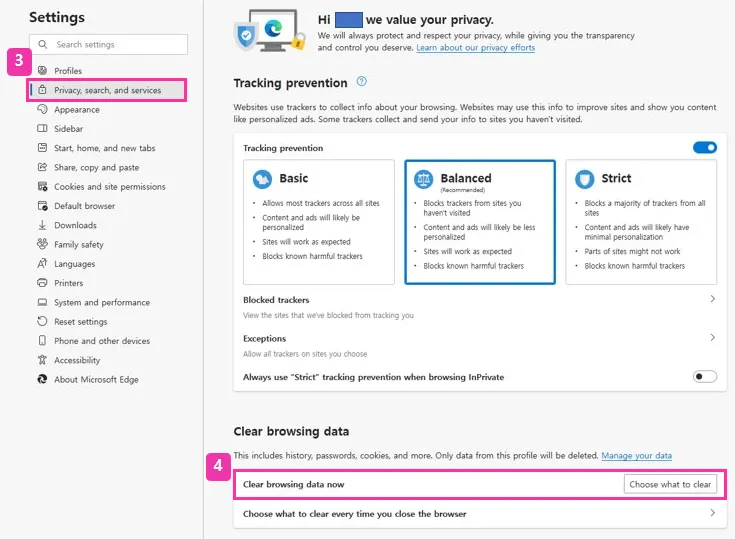The height and width of the screenshot is (539, 735).
Task: Expand the Exceptions row chevron
Action: [x=712, y=338]
